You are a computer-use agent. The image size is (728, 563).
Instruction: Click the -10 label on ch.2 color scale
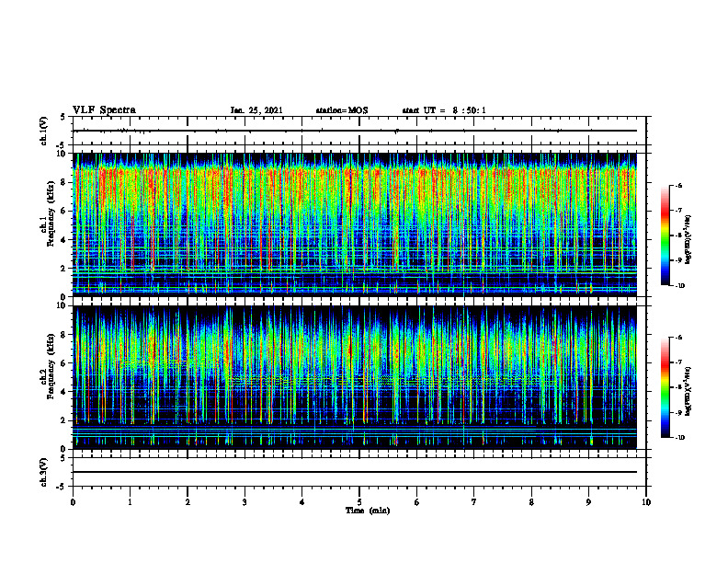pyautogui.click(x=679, y=437)
